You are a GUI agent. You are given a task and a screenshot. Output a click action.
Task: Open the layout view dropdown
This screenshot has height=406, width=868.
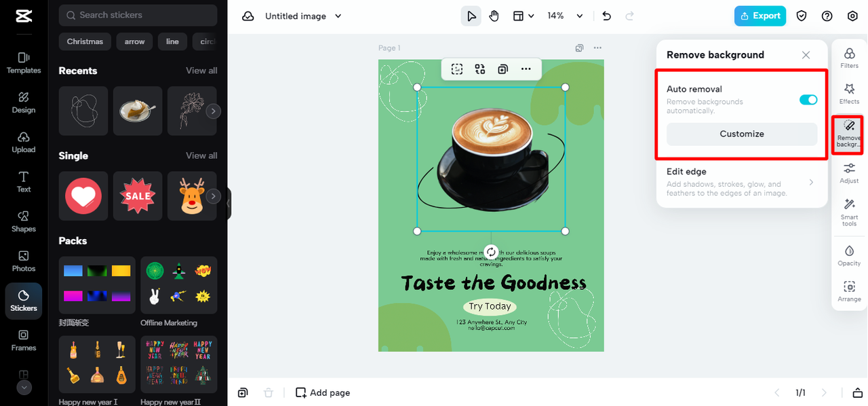point(523,16)
